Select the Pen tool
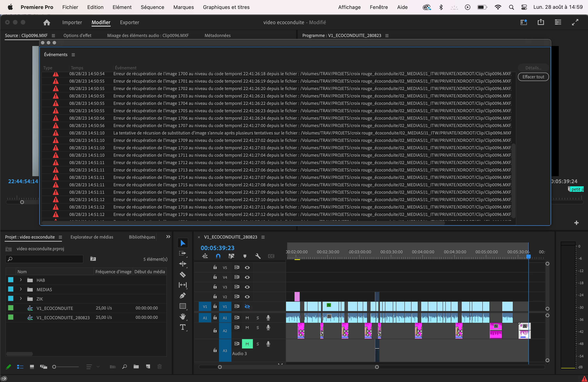This screenshot has width=588, height=382. click(x=183, y=295)
